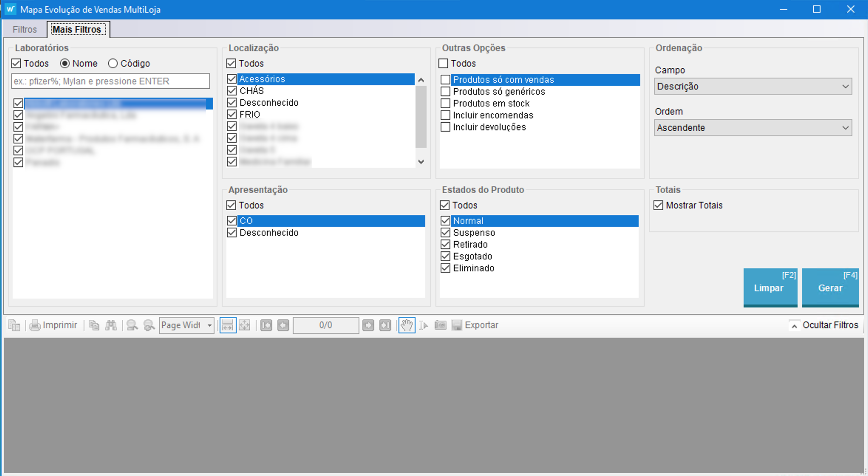The width and height of the screenshot is (868, 476).
Task: Click the laboratory search input field
Action: click(x=111, y=81)
